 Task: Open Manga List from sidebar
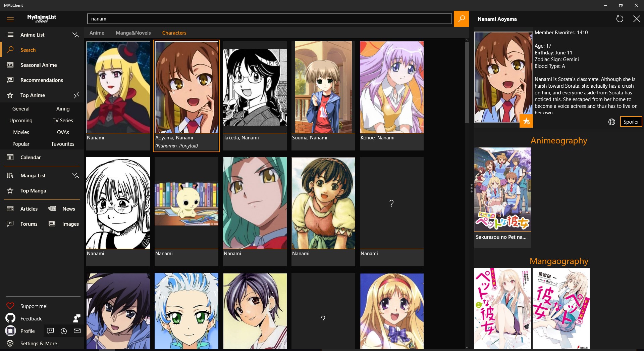pos(33,176)
